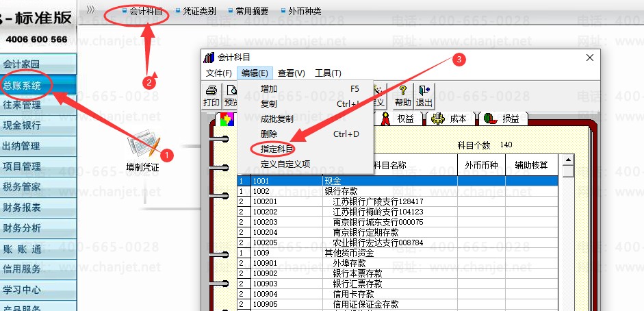Click the subject code cell 1009
The height and width of the screenshot is (311, 644).
click(x=287, y=253)
